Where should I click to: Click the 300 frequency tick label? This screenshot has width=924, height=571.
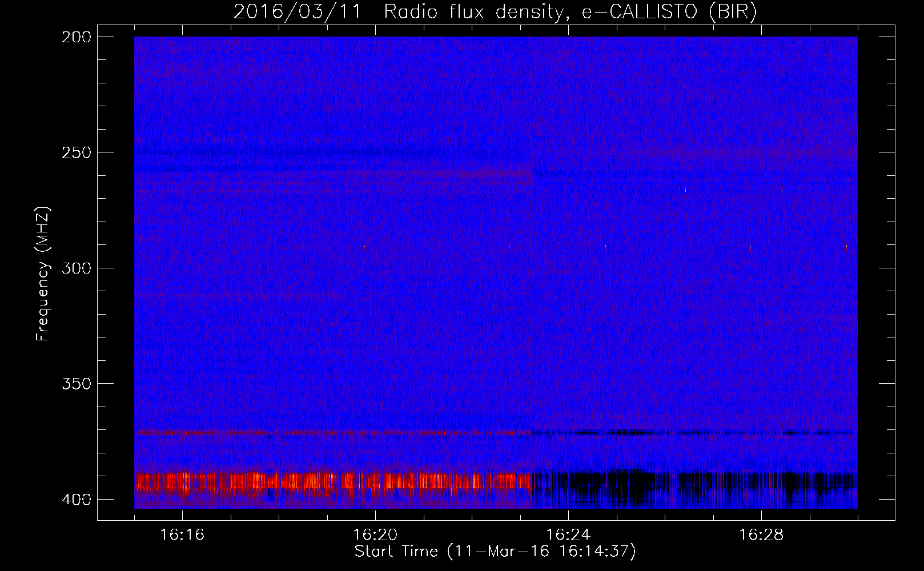pyautogui.click(x=77, y=268)
